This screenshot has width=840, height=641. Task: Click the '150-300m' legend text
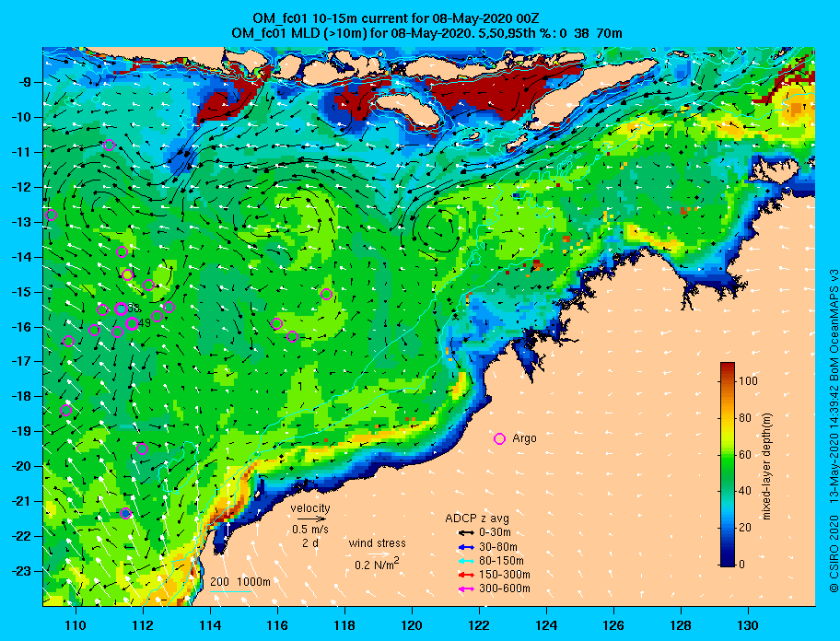click(504, 575)
